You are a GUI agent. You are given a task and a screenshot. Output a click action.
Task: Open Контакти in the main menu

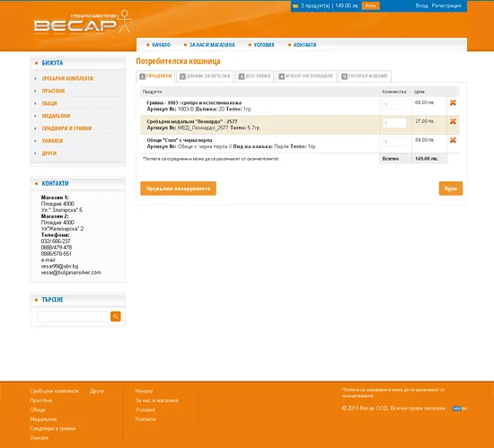[x=304, y=45]
